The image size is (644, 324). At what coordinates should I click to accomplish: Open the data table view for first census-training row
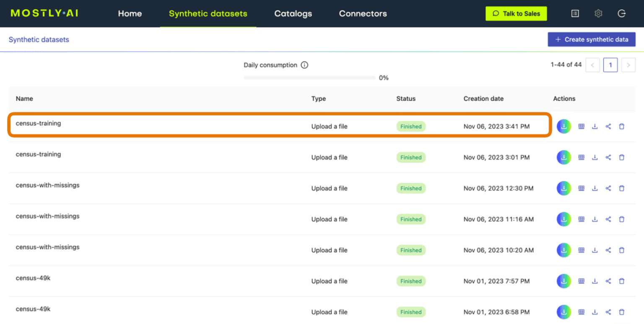click(x=581, y=126)
